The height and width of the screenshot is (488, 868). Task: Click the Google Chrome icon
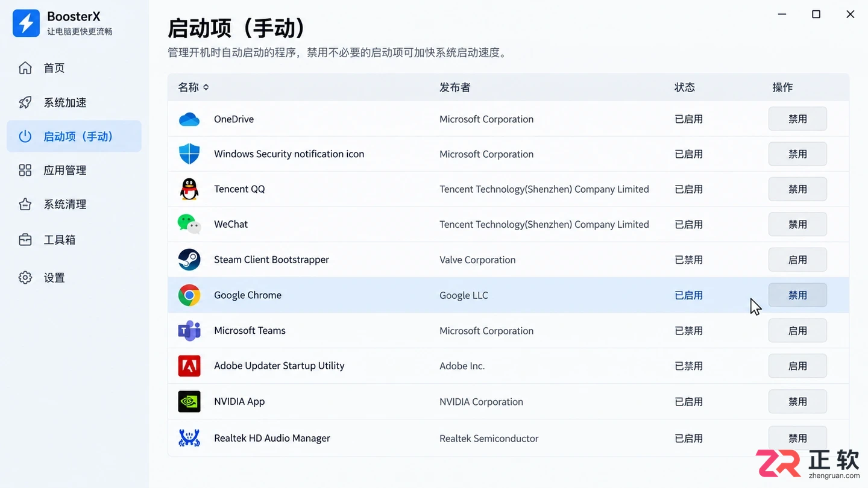(x=189, y=295)
